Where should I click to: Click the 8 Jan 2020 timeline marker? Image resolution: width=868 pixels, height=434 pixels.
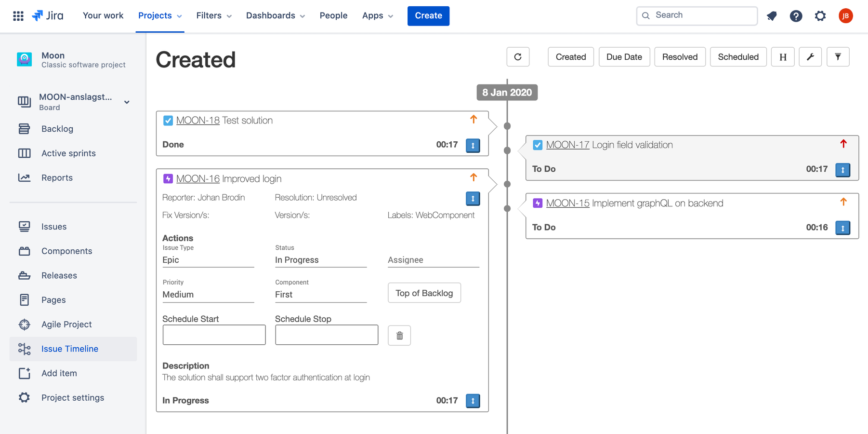pyautogui.click(x=507, y=93)
